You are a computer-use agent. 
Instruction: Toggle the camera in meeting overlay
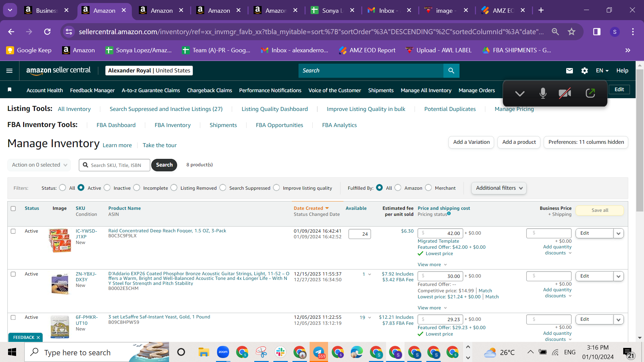click(565, 93)
